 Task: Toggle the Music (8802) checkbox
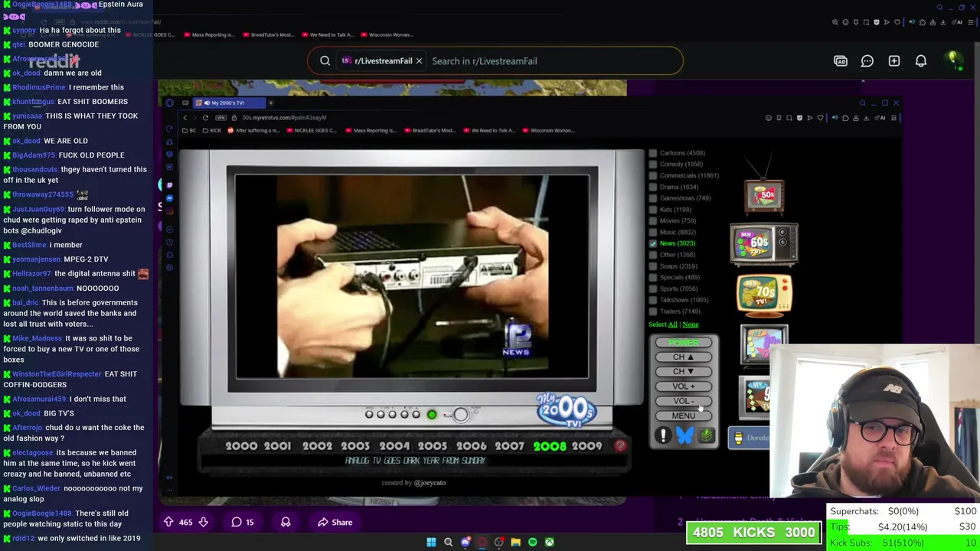[x=653, y=232]
